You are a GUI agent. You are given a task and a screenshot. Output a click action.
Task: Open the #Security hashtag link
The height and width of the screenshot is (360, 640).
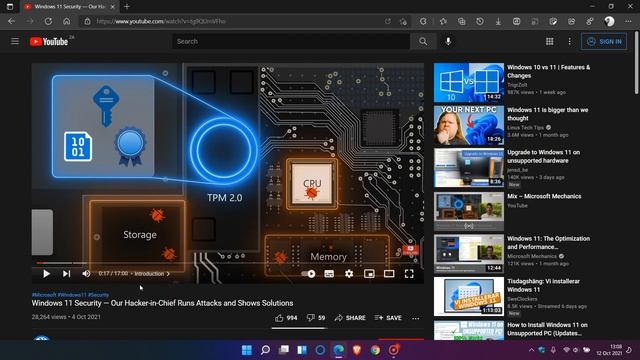point(98,294)
